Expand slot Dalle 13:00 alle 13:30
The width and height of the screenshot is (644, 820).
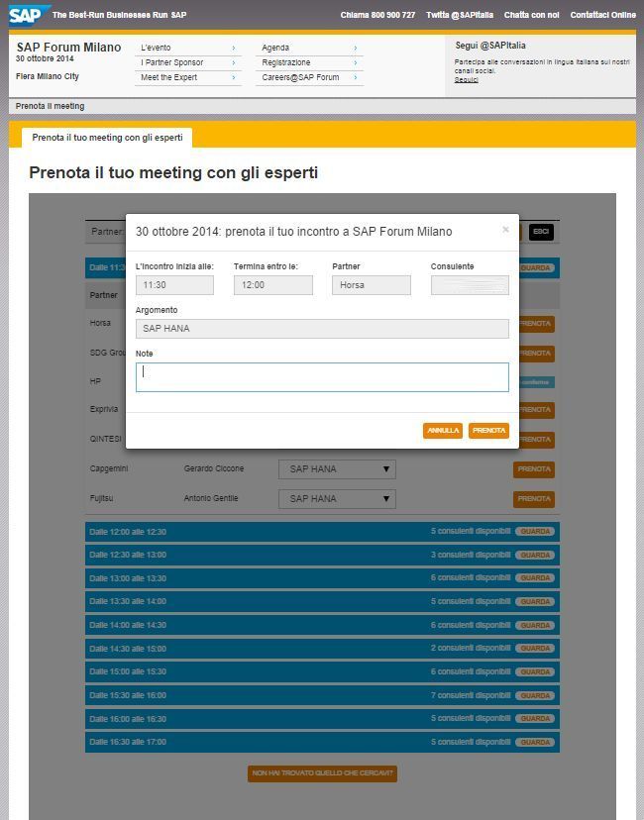pyautogui.click(x=322, y=578)
